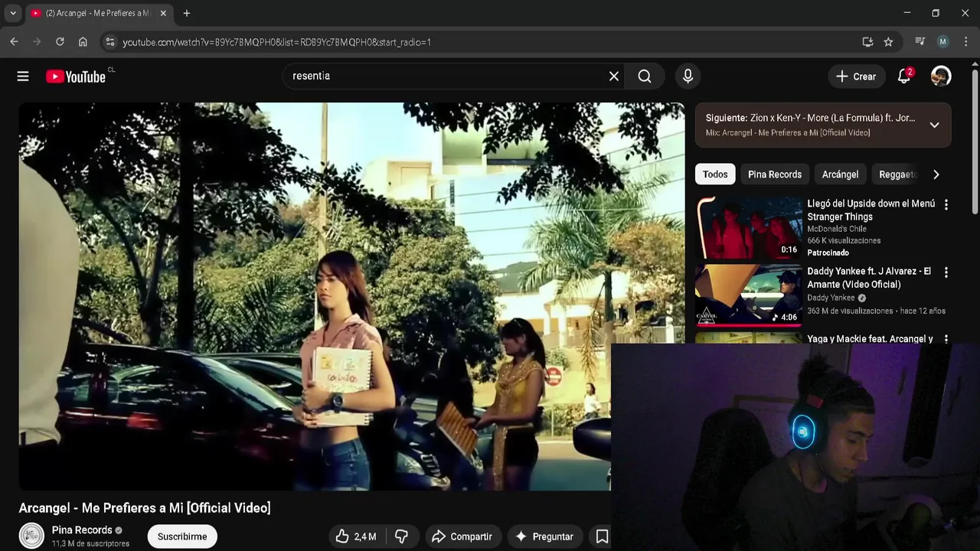The image size is (980, 551).
Task: Go to YouTube home via logo
Action: tap(75, 77)
